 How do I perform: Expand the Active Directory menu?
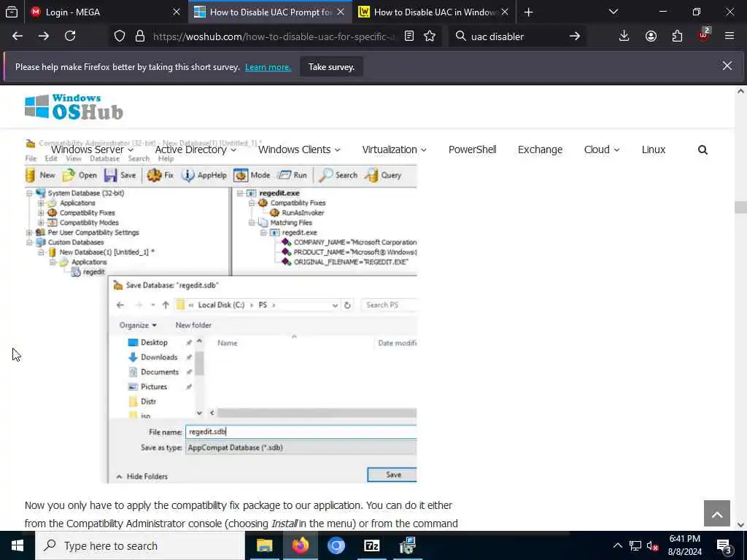pyautogui.click(x=196, y=149)
